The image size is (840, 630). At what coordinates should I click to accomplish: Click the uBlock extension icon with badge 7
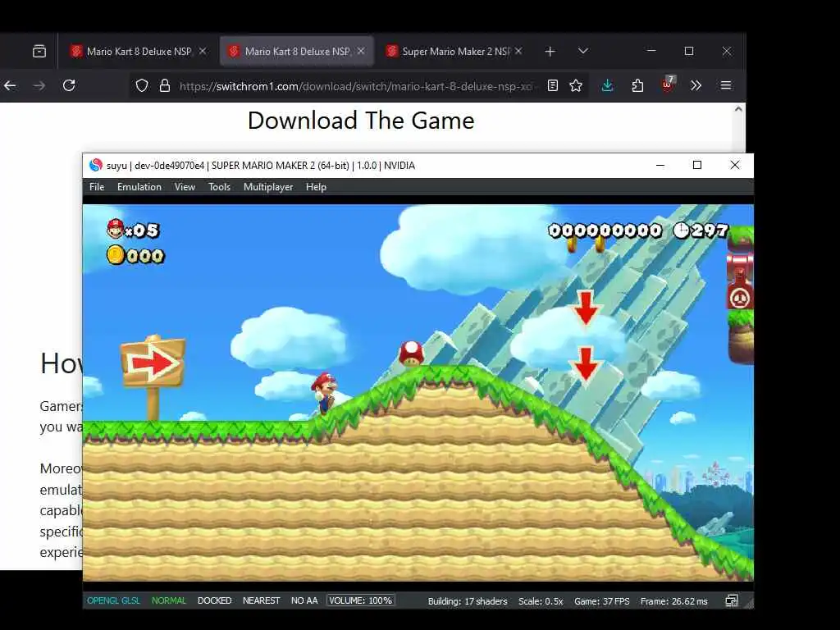668,84
